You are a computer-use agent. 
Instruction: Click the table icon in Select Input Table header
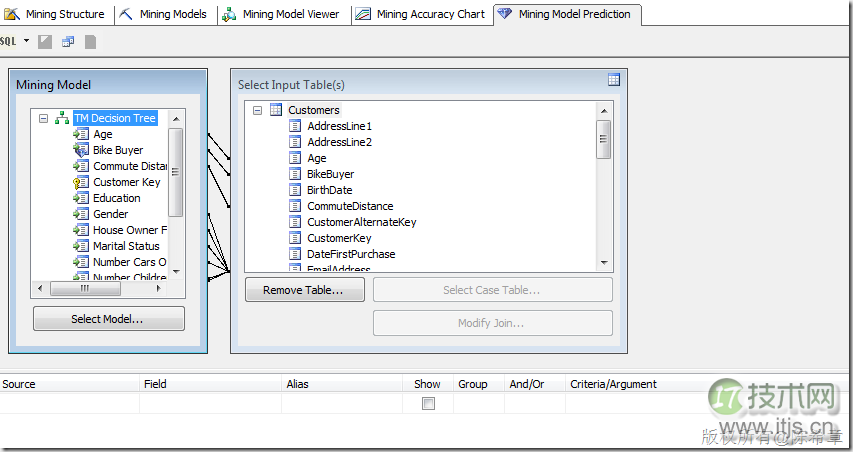[x=614, y=80]
